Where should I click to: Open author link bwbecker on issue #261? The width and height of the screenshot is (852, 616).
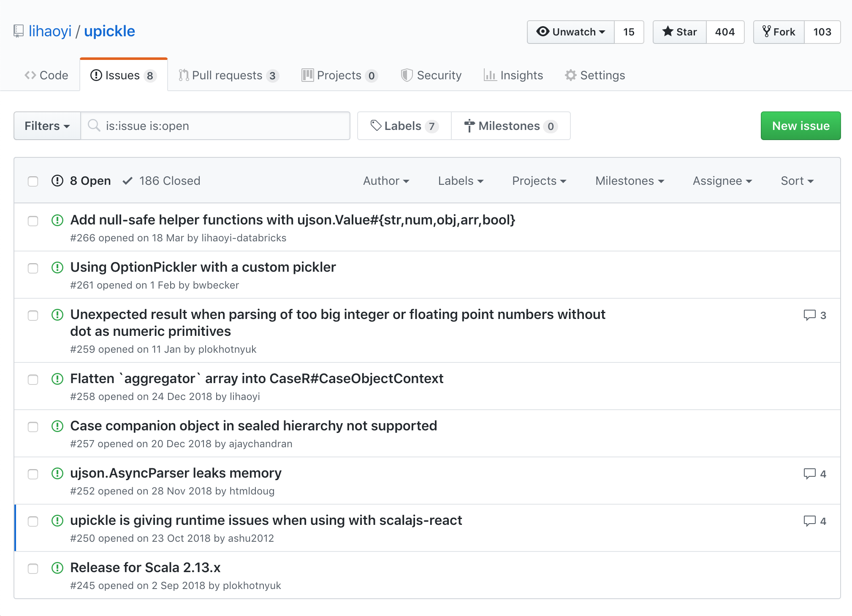(216, 285)
